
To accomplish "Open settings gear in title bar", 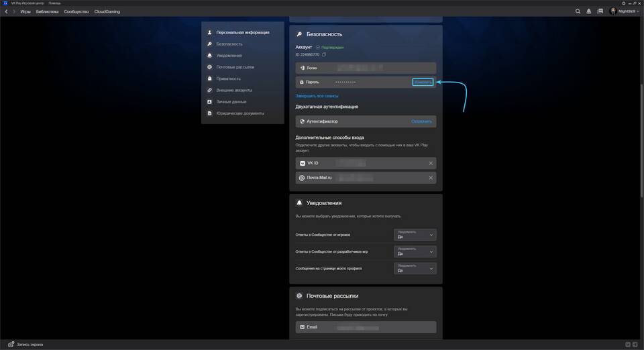I will pos(623,3).
